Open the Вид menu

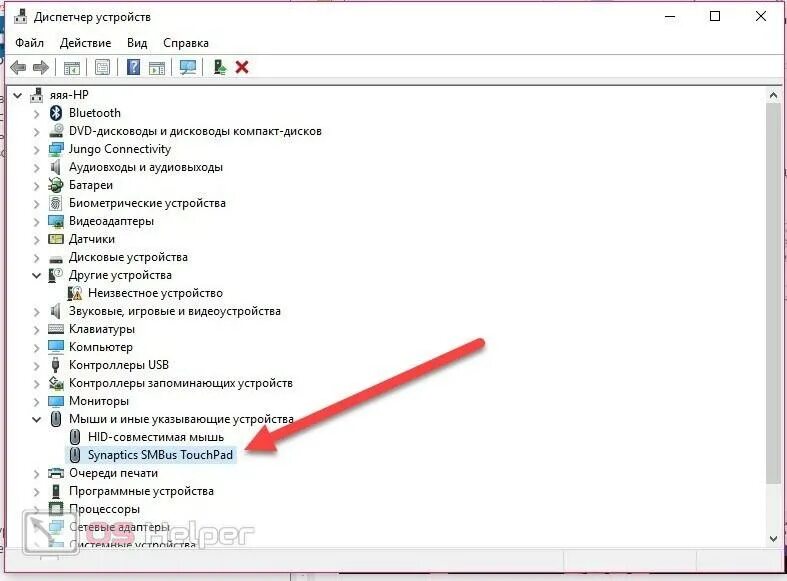point(137,43)
